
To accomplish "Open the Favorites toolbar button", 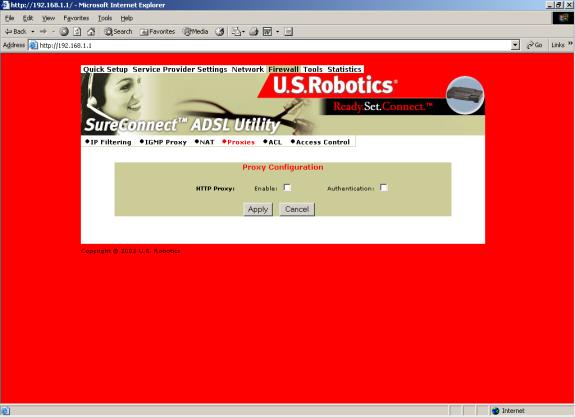I will (x=157, y=32).
